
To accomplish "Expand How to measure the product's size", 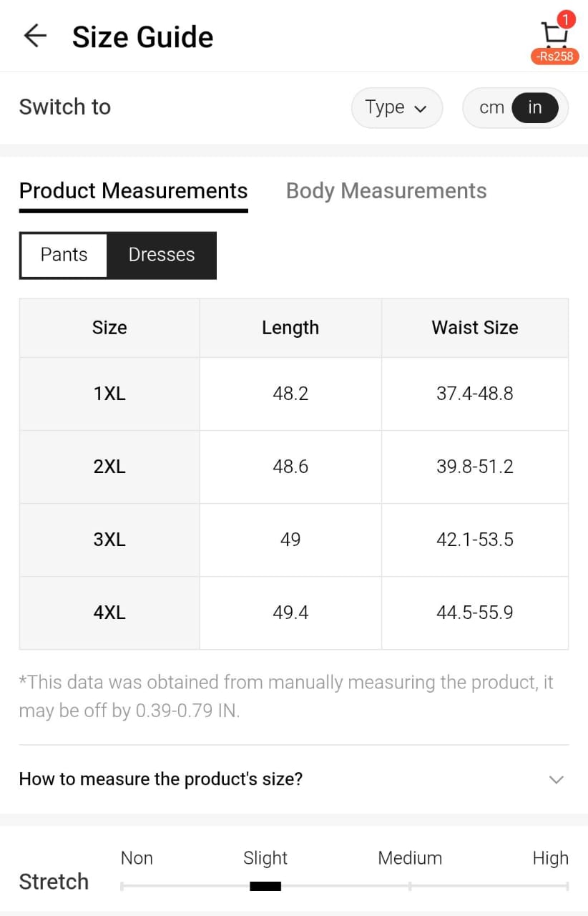I will [161, 779].
